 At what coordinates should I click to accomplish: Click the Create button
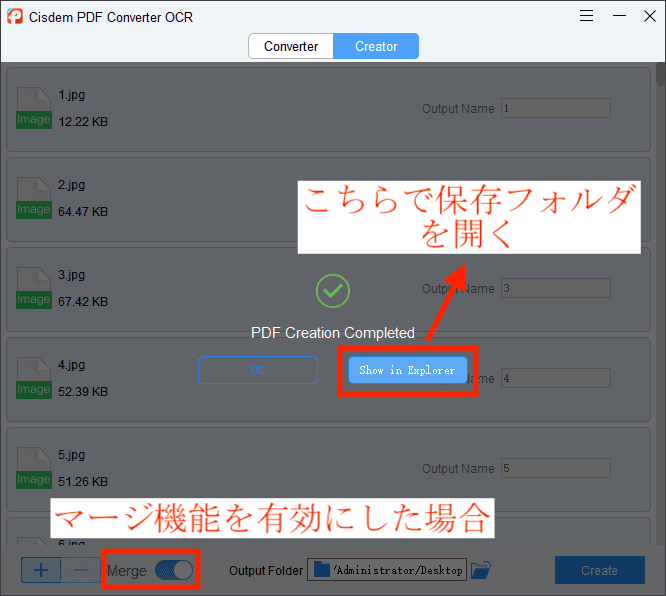[600, 570]
